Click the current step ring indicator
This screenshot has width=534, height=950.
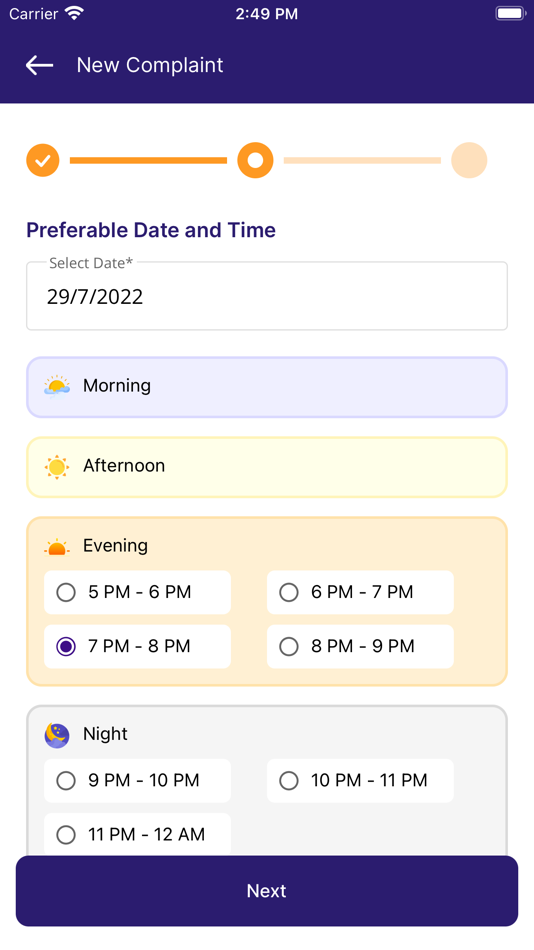[x=255, y=161]
